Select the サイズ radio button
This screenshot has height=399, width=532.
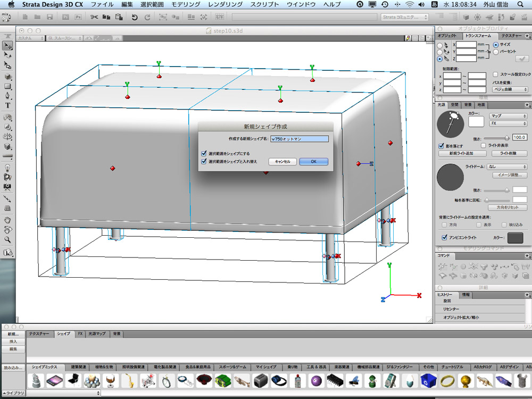[x=496, y=45]
